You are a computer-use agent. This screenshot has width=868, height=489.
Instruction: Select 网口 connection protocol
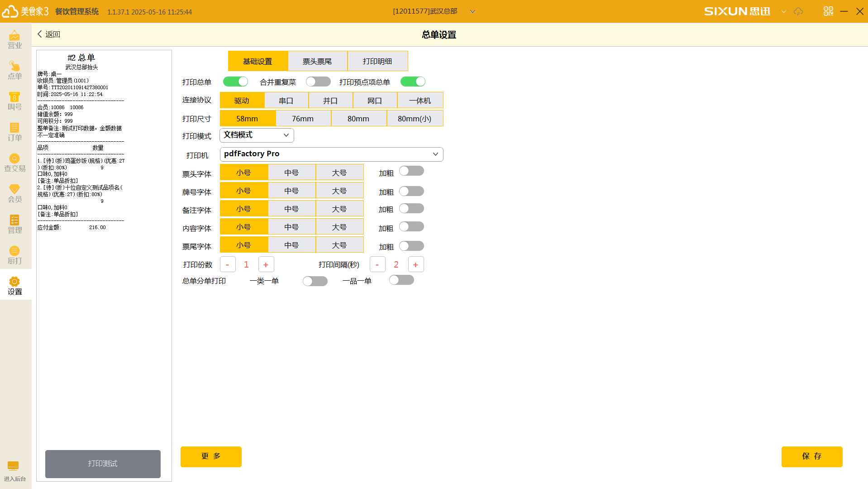coord(375,100)
